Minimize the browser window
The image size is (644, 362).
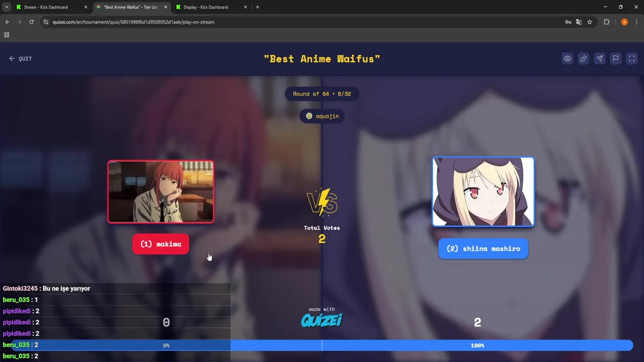(x=605, y=7)
